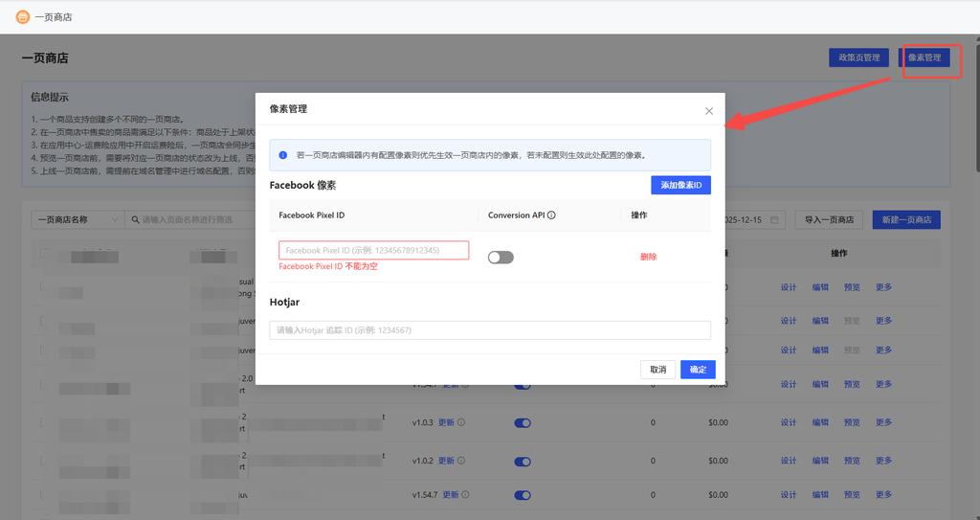Close the 像素管理 dialog with the X
This screenshot has width=980, height=520.
[x=709, y=111]
